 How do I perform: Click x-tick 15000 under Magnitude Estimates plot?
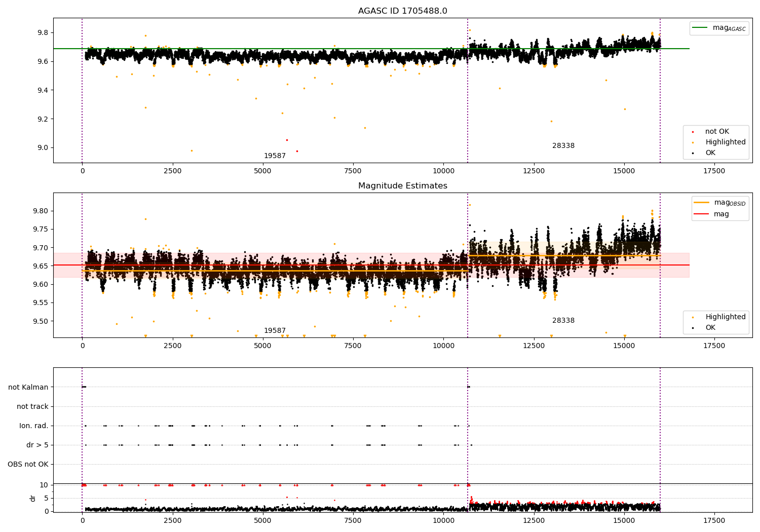coord(624,346)
